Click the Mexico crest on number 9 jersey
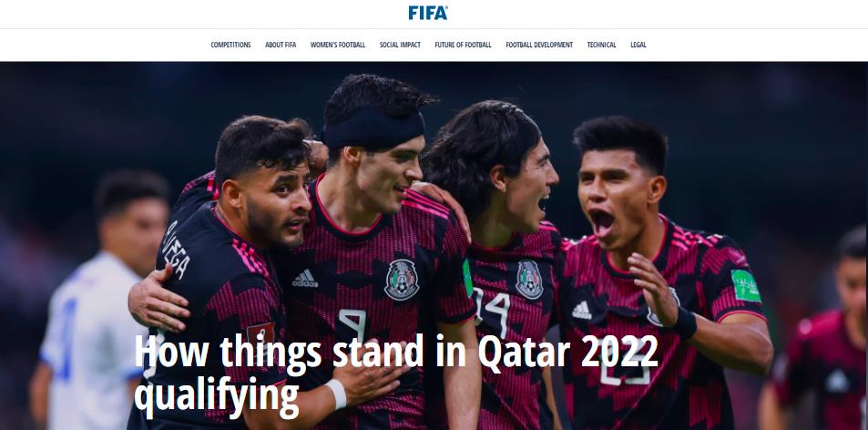868x430 pixels. [402, 280]
